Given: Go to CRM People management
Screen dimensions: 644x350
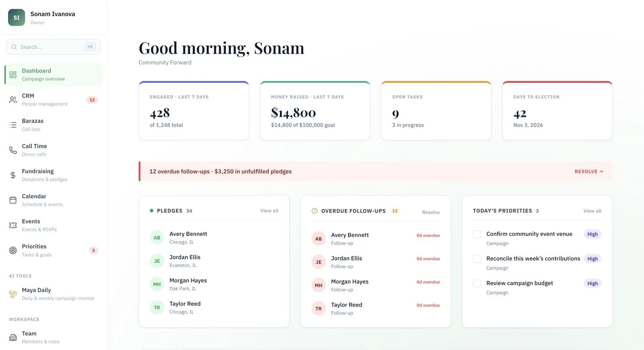Looking at the screenshot, I should (x=54, y=100).
